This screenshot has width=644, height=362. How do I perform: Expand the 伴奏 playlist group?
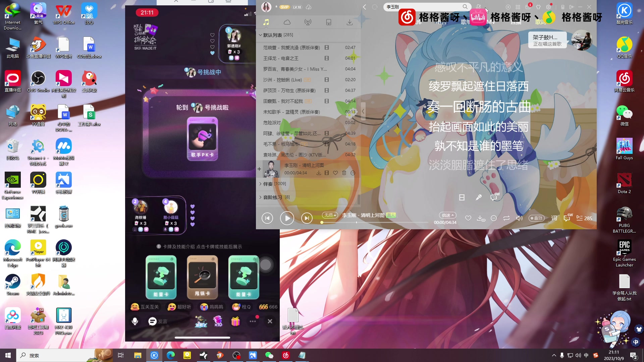coord(260,184)
